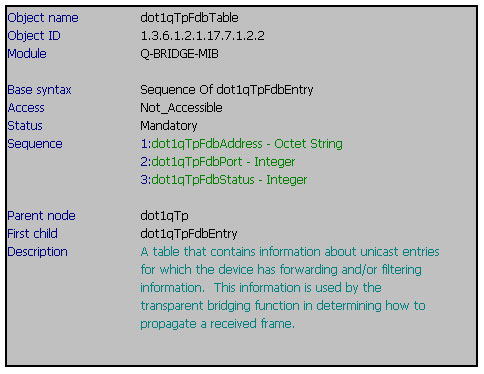This screenshot has height=374, width=484.
Task: Click the Access label
Action: pos(26,108)
